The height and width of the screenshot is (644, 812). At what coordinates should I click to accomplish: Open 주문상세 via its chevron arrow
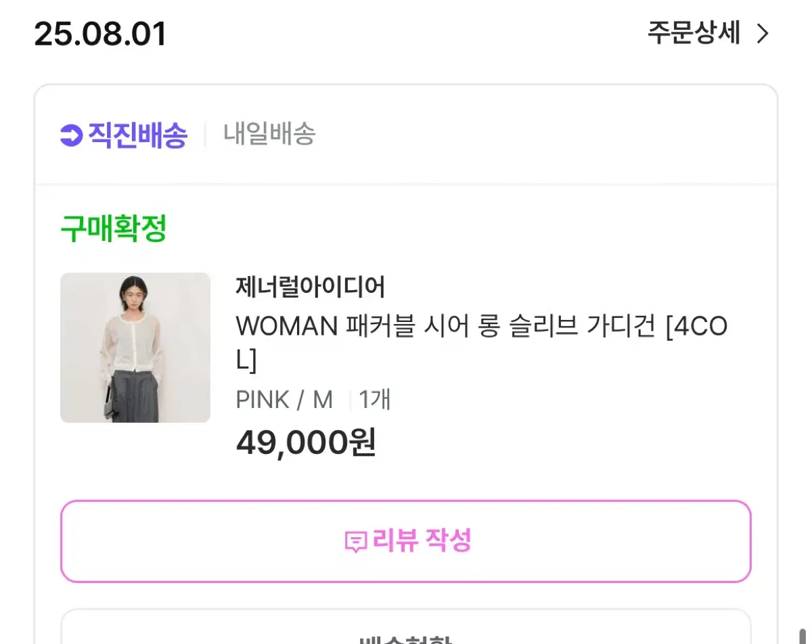(763, 34)
